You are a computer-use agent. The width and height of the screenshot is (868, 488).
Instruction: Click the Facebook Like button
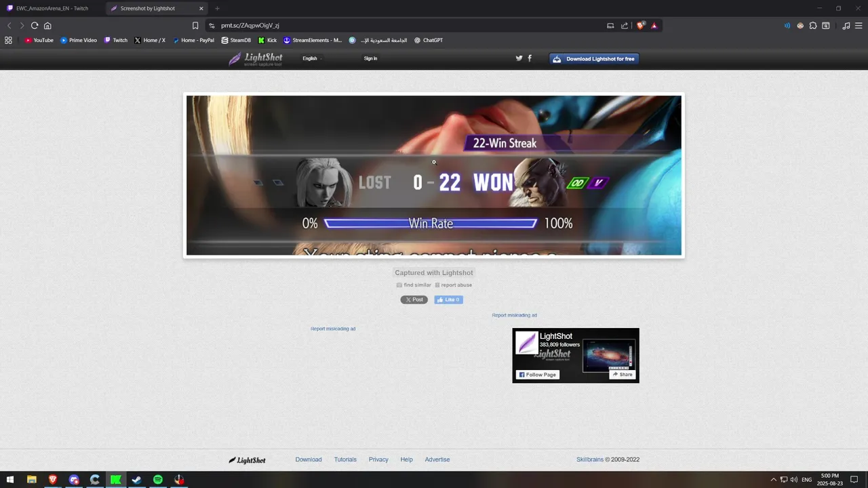point(448,300)
